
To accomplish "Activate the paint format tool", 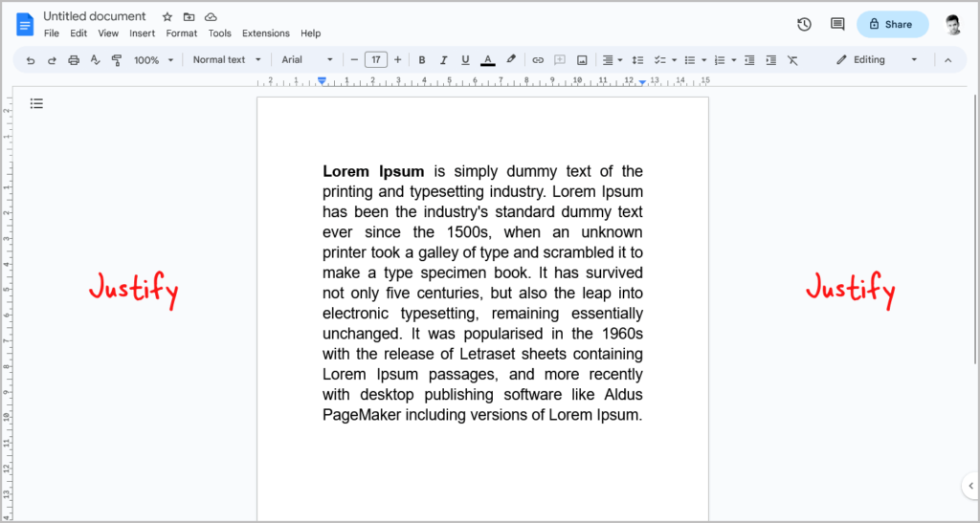I will pos(116,60).
